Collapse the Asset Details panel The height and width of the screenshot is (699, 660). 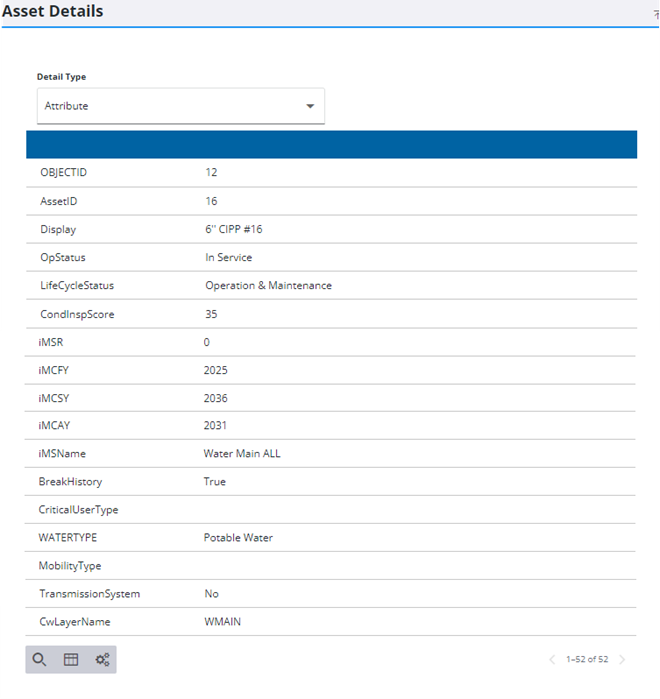coord(655,14)
